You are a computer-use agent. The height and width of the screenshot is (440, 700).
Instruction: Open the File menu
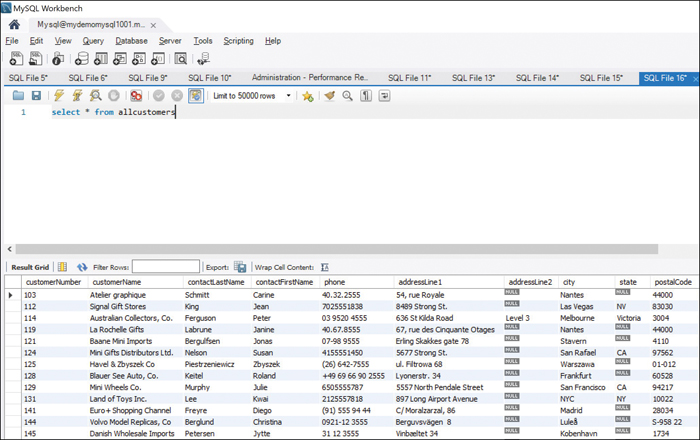(x=12, y=41)
